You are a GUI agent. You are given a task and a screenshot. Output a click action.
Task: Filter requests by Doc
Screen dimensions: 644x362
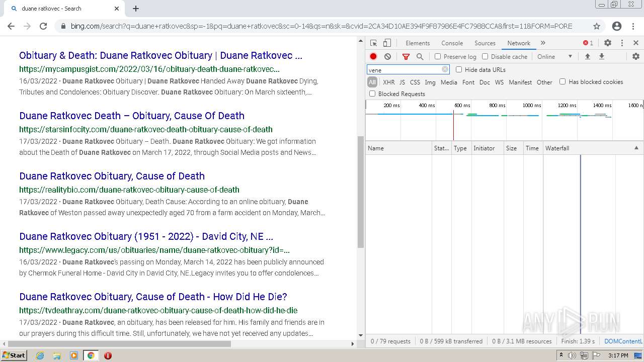tap(485, 82)
